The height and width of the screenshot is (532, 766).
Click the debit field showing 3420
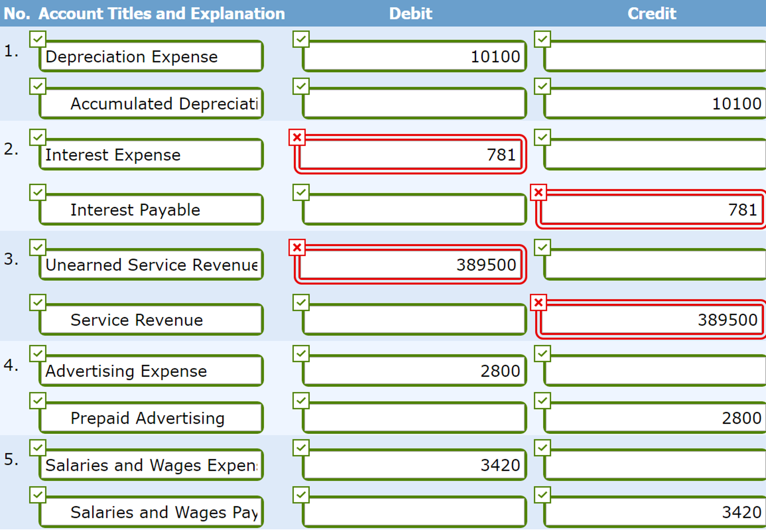click(x=415, y=465)
